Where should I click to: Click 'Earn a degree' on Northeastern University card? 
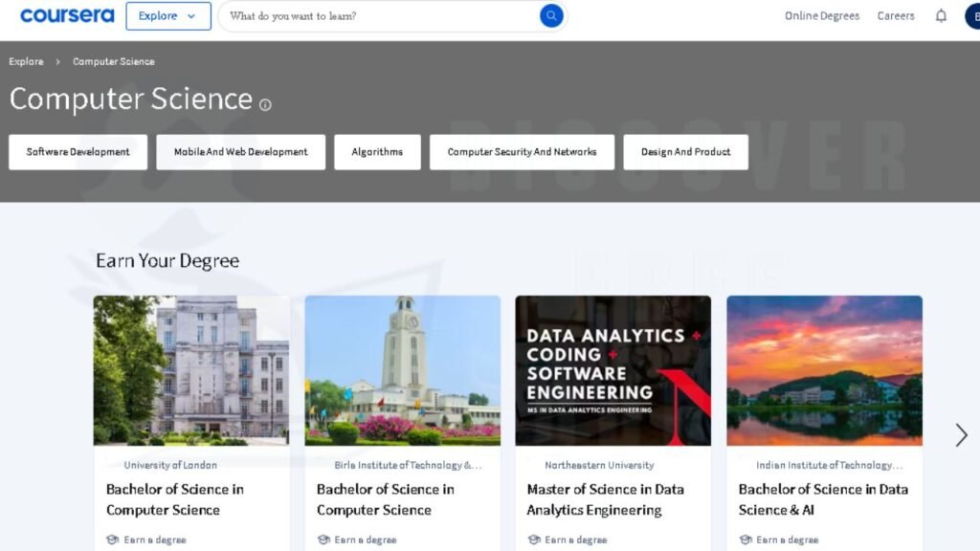pyautogui.click(x=575, y=540)
